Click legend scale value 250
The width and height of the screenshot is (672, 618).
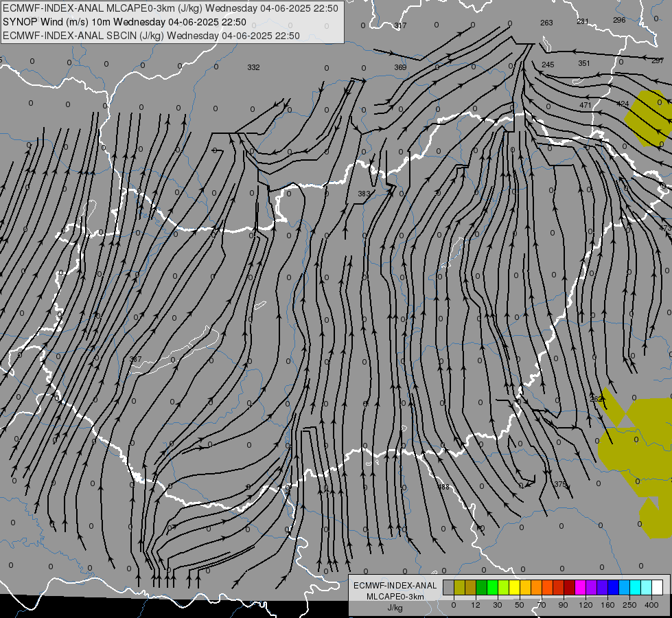pyautogui.click(x=629, y=605)
